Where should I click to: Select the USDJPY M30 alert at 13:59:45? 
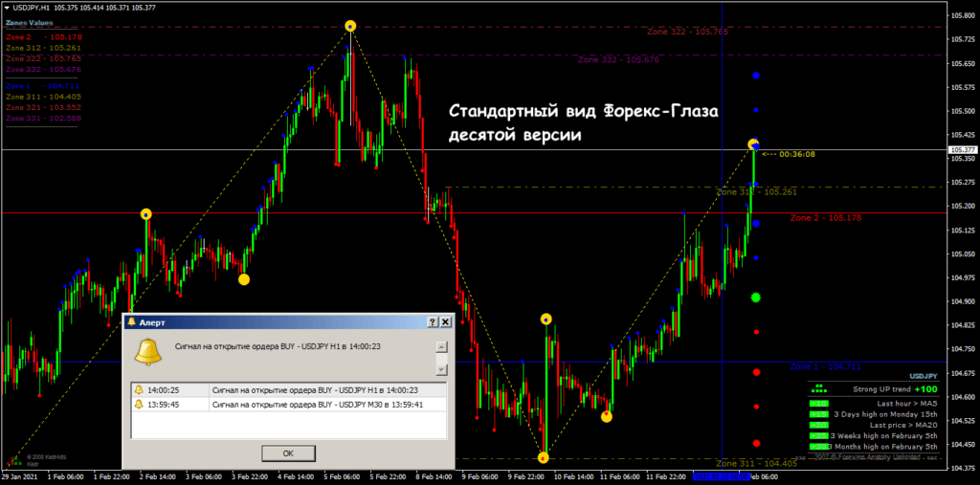coord(287,404)
